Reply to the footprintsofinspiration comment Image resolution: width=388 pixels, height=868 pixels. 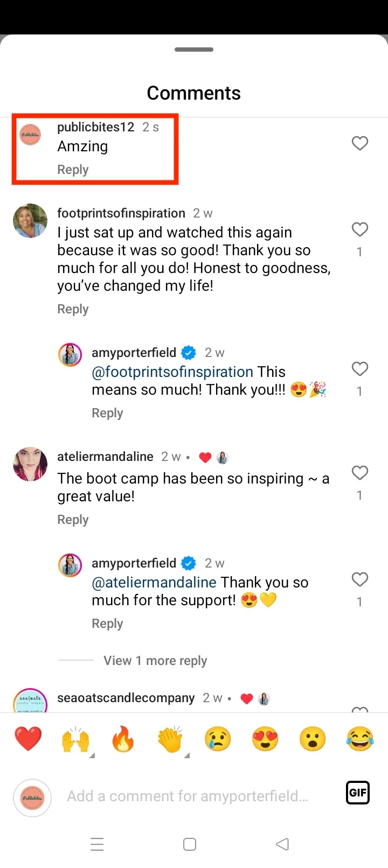pyautogui.click(x=73, y=309)
